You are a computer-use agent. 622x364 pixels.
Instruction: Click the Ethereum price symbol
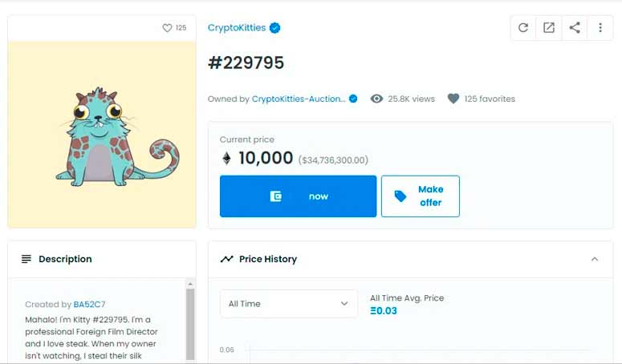pyautogui.click(x=227, y=159)
